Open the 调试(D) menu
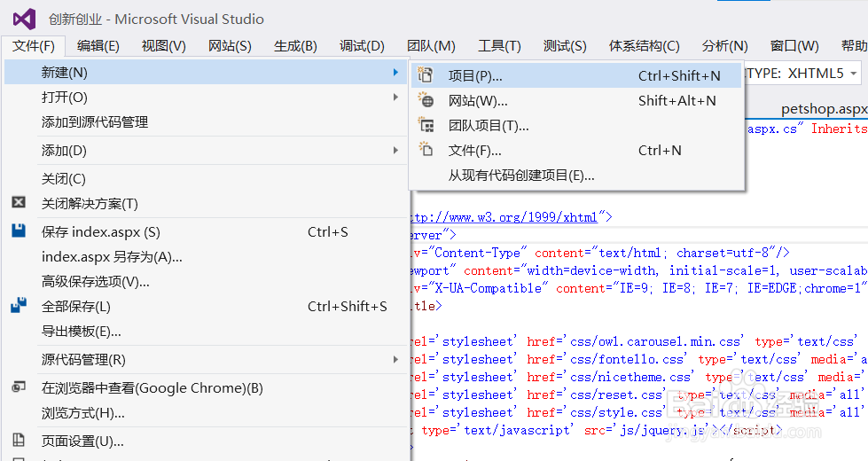The width and height of the screenshot is (868, 461). [362, 46]
